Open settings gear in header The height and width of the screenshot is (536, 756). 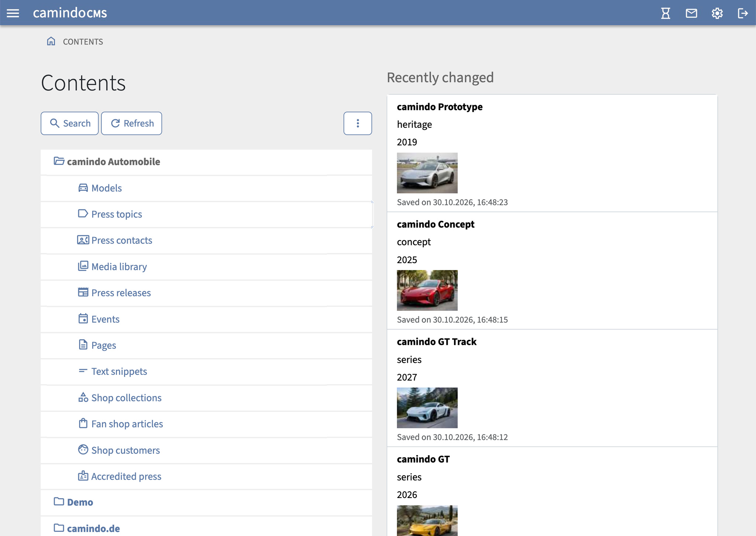717,13
